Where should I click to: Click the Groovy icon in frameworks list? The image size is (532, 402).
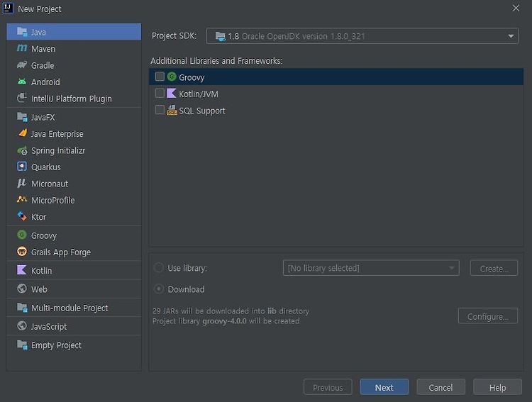pos(172,77)
